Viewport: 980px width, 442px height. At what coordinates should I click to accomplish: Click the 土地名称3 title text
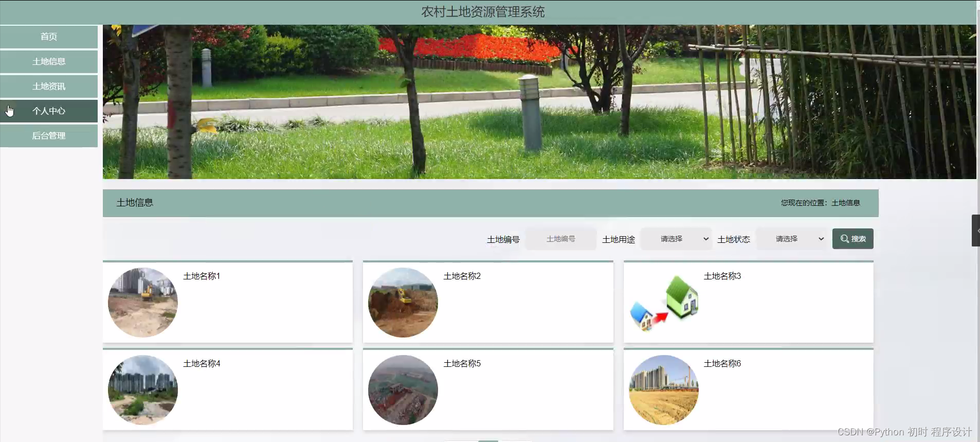pos(722,276)
